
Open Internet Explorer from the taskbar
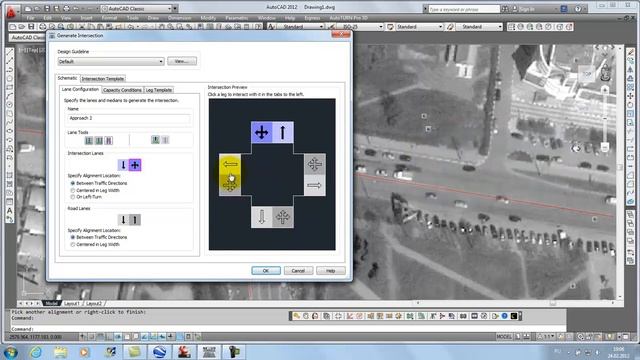click(x=36, y=352)
